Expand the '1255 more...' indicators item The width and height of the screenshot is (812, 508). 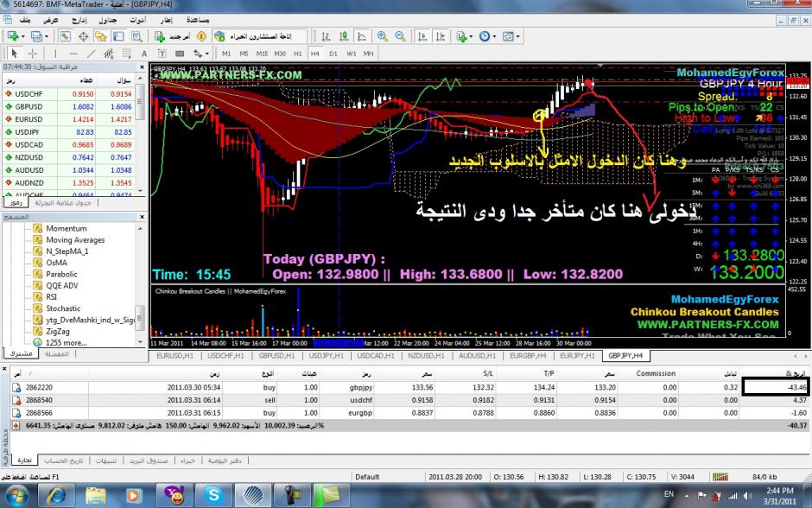coord(65,342)
